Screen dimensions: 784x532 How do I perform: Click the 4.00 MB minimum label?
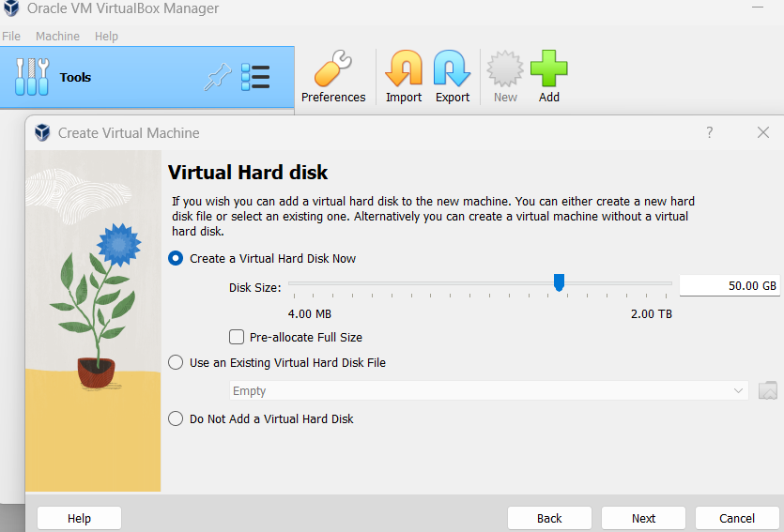click(310, 313)
